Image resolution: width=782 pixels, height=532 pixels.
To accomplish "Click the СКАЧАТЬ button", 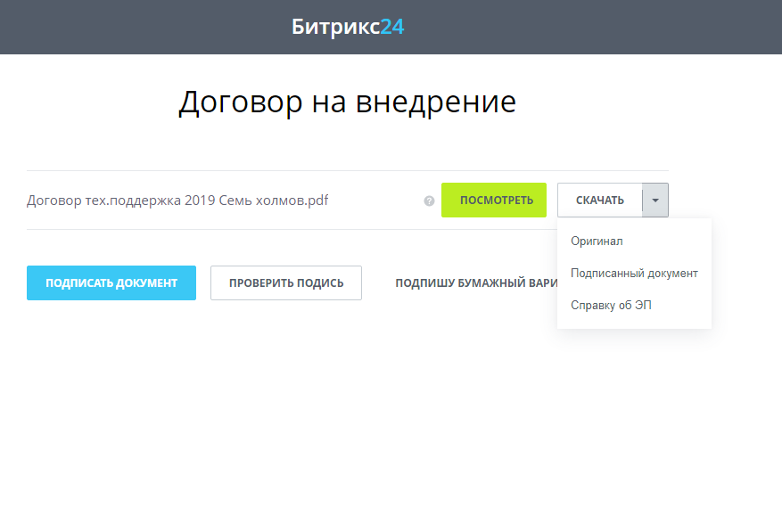I will pos(599,201).
